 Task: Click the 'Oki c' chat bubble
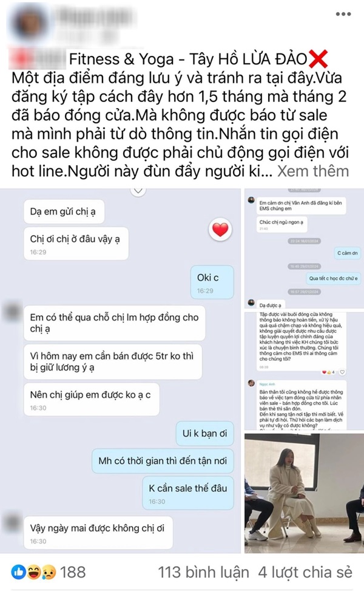tap(212, 282)
